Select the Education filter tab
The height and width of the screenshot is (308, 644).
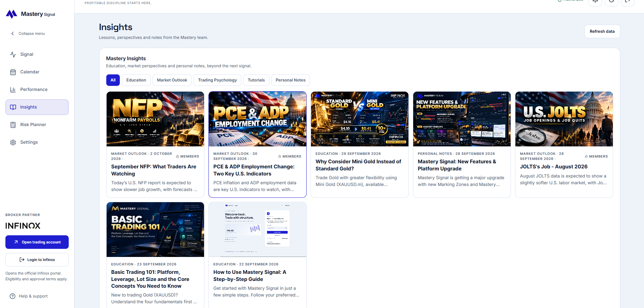coord(136,80)
